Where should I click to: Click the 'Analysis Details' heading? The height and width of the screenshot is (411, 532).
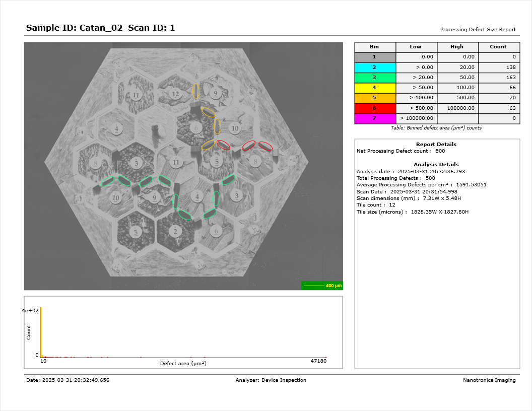click(436, 165)
